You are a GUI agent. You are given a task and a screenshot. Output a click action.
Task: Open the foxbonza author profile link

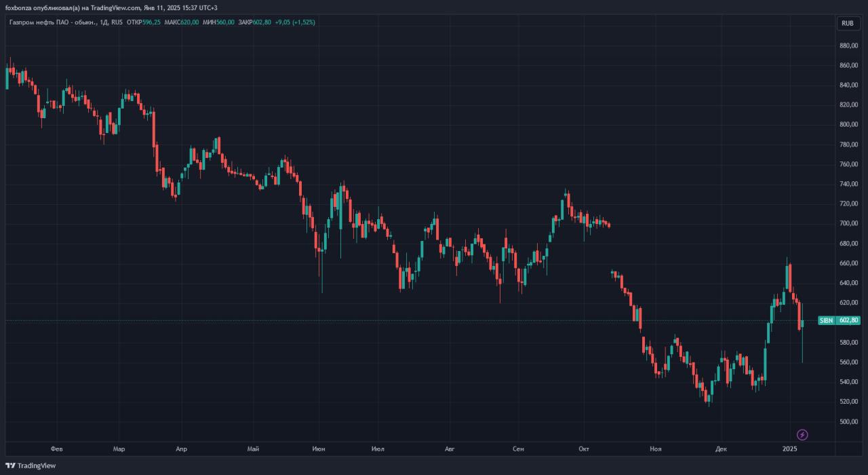click(19, 7)
